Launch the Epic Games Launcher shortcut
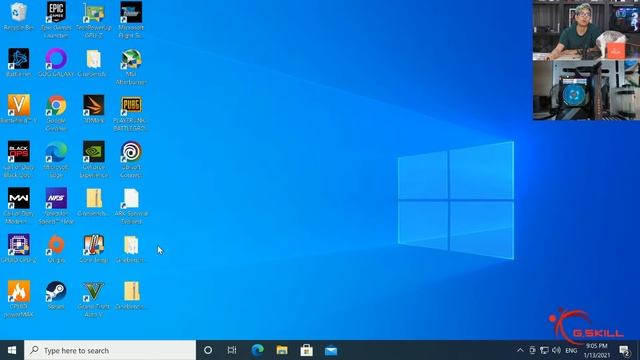Image resolution: width=640 pixels, height=360 pixels. 56,20
